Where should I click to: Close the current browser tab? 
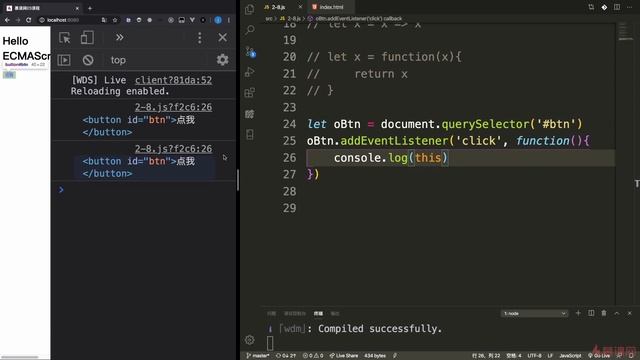click(77, 8)
